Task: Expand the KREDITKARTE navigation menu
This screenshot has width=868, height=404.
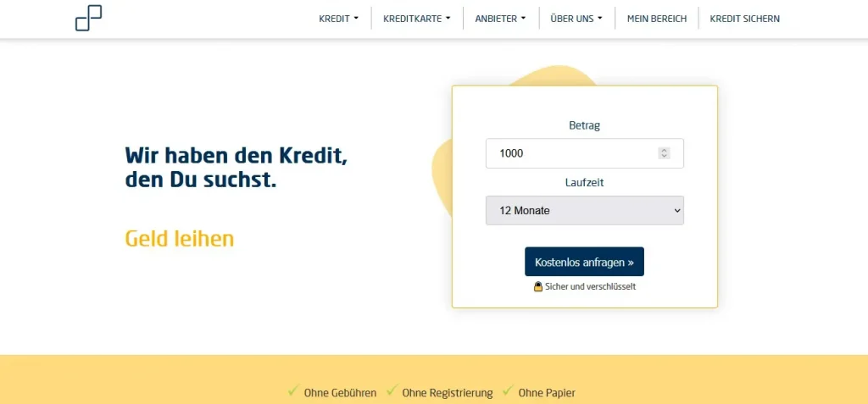Action: (x=417, y=19)
